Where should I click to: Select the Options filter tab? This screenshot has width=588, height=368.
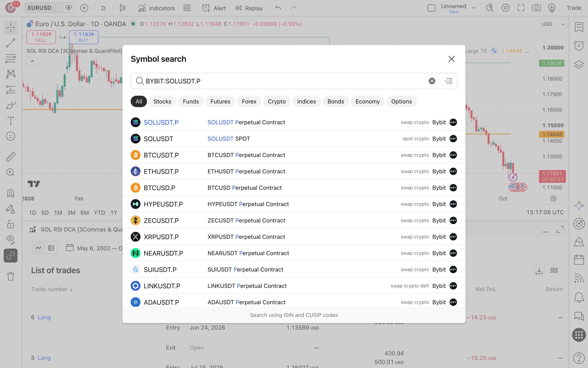[401, 101]
